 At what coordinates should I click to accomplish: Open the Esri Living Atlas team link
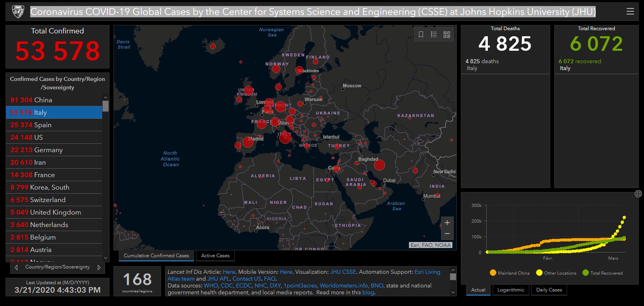pos(304,275)
